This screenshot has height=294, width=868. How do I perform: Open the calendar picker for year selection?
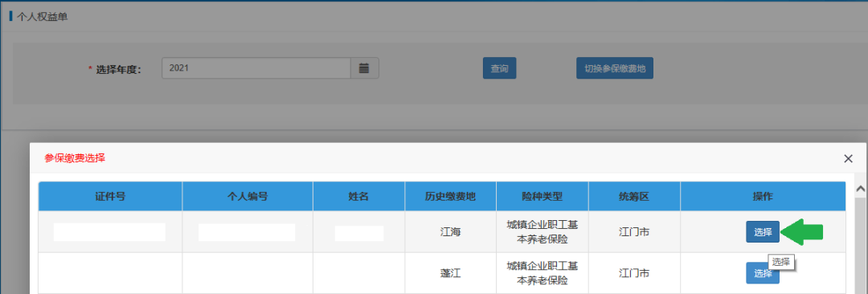(x=364, y=68)
